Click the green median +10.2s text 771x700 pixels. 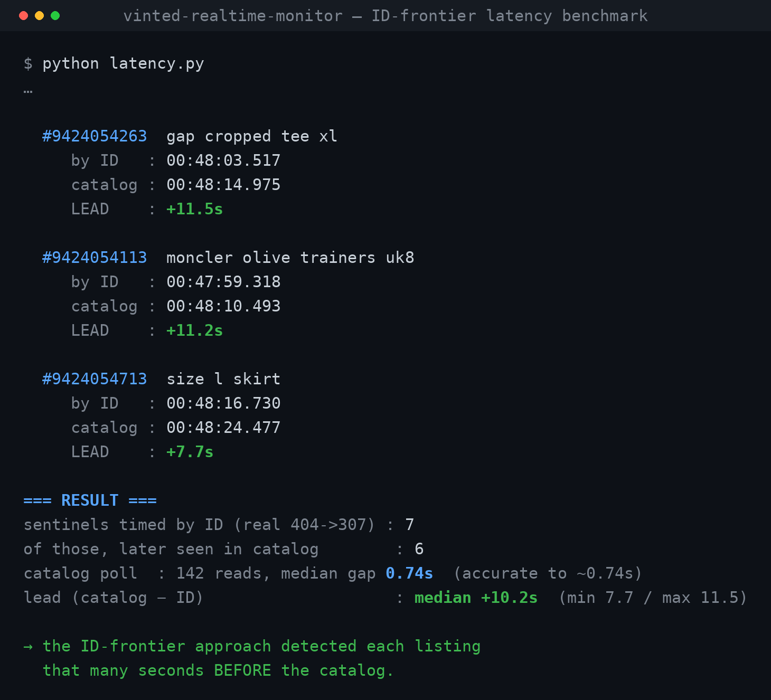476,598
